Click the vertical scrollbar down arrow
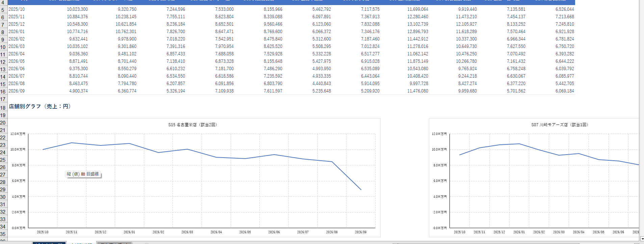This screenshot has height=244, width=644. tap(642, 239)
